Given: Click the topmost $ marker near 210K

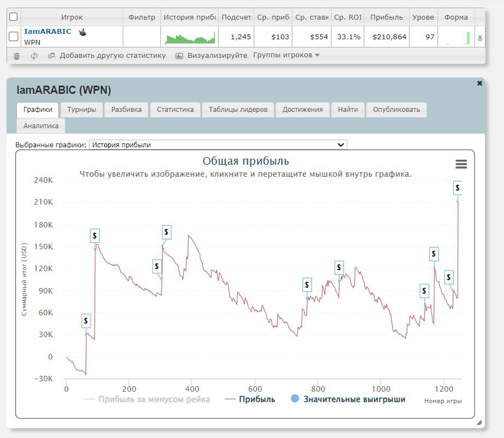Looking at the screenshot, I should 458,188.
